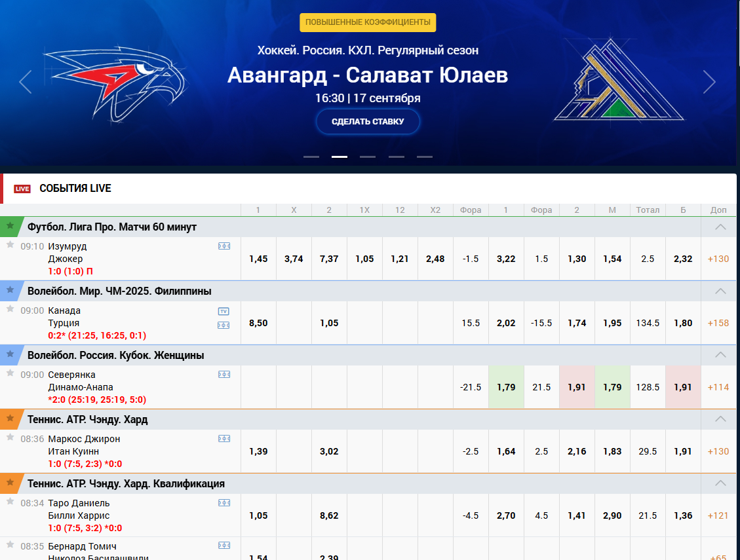Viewport: 740px width, 560px height.
Task: Pick Маркос Джирон win odds 1,39
Action: coord(258,451)
